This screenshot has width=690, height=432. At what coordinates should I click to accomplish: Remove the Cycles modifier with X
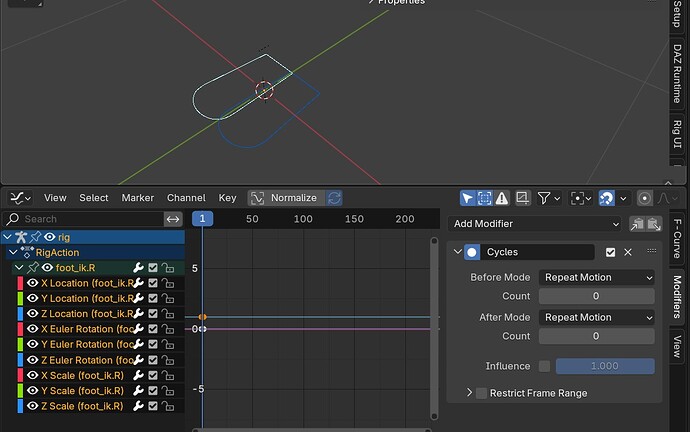(628, 252)
